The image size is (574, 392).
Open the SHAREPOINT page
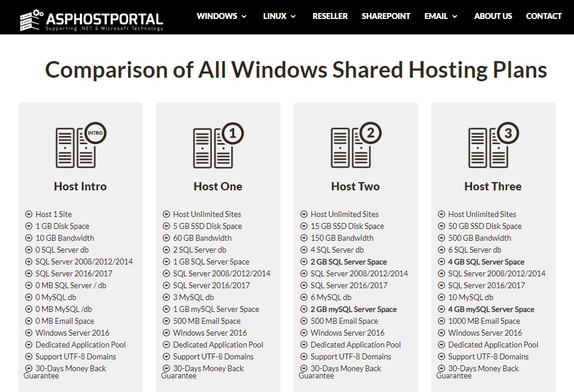tap(386, 16)
